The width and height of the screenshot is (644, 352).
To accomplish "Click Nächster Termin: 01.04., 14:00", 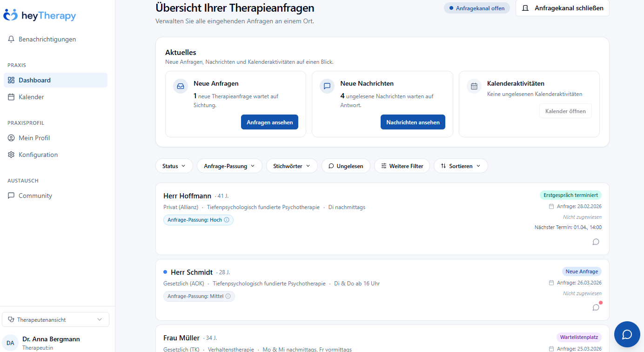I will (x=568, y=227).
